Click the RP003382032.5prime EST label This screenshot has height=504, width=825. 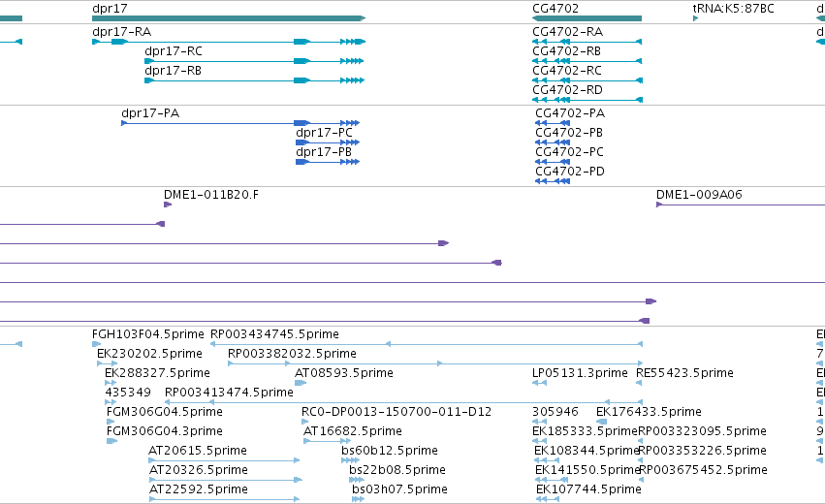(292, 354)
